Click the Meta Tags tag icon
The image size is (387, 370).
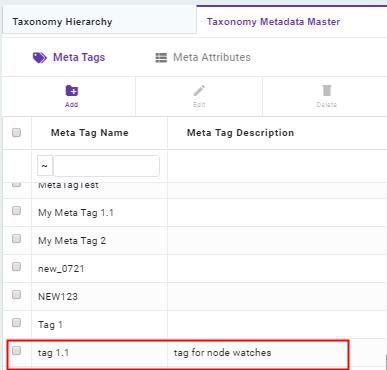[x=40, y=58]
